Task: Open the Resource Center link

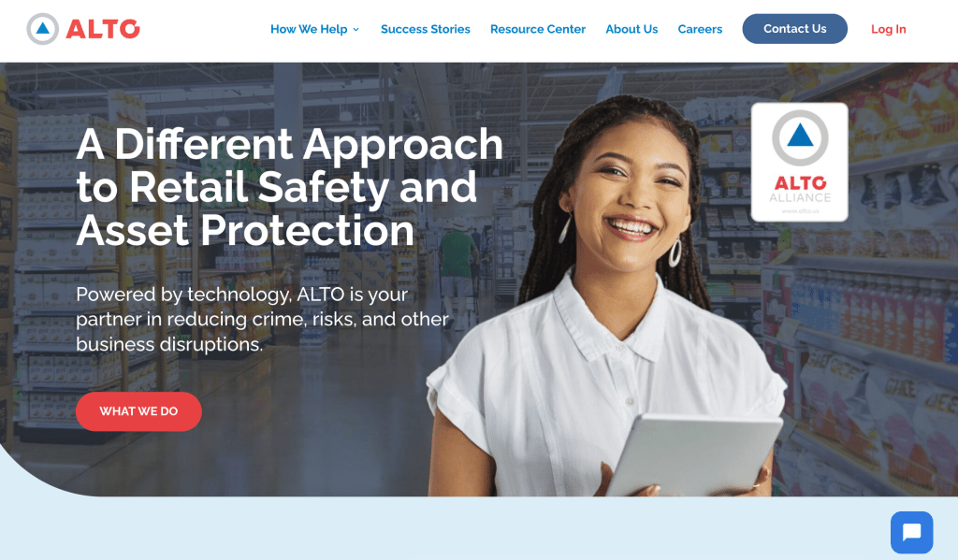Action: [x=538, y=29]
